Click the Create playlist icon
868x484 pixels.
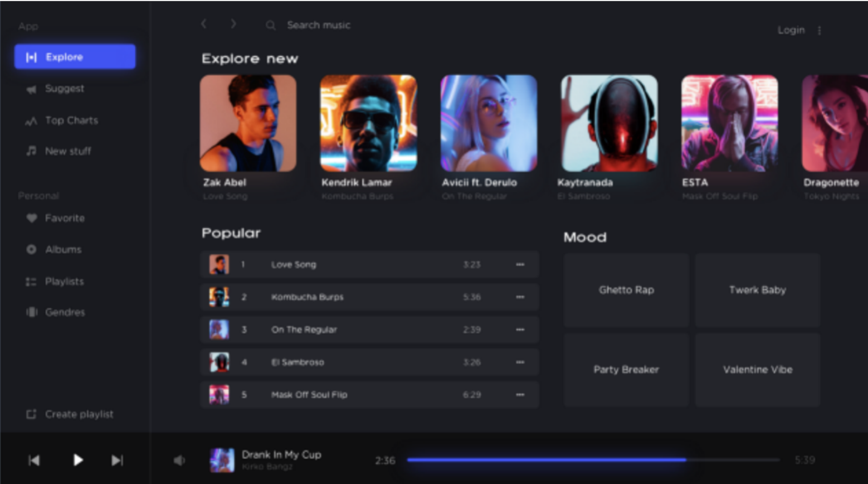(x=31, y=414)
